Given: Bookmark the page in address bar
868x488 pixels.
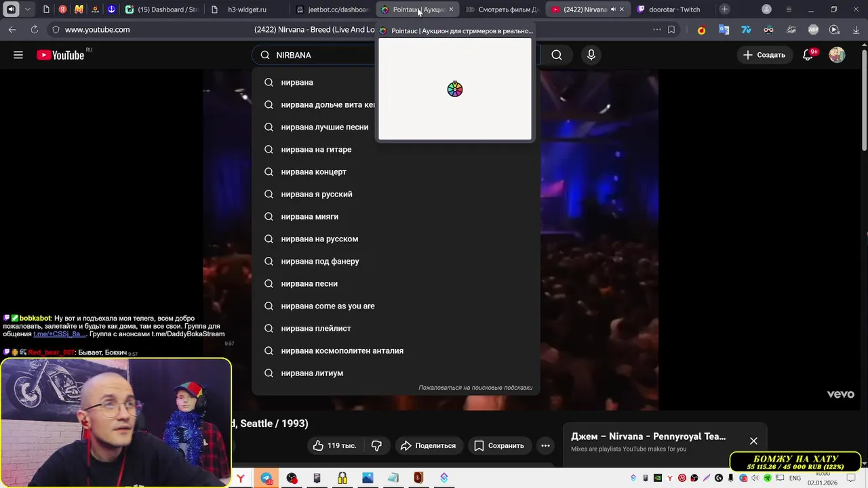Looking at the screenshot, I should pyautogui.click(x=671, y=30).
